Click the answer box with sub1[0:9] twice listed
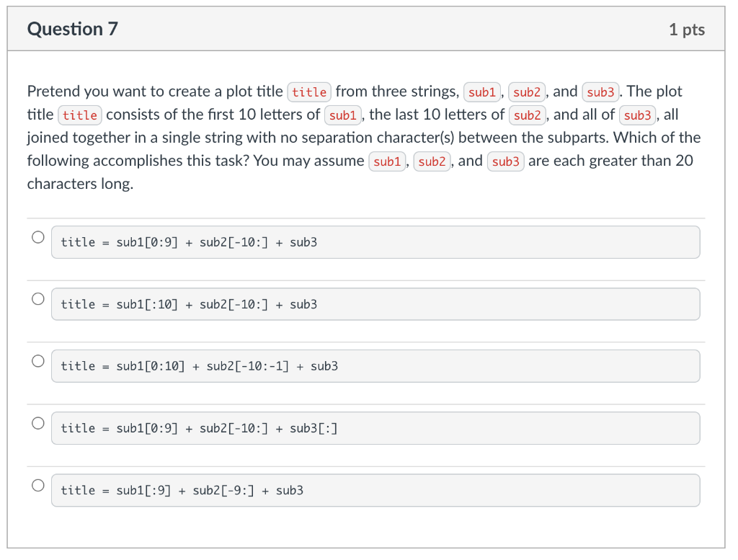 (x=375, y=427)
